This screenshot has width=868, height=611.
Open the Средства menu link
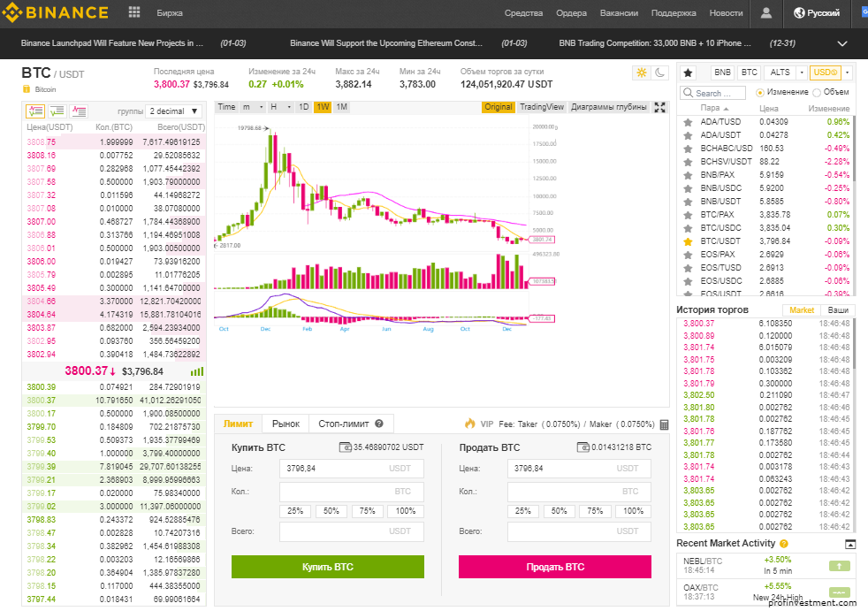[x=523, y=12]
